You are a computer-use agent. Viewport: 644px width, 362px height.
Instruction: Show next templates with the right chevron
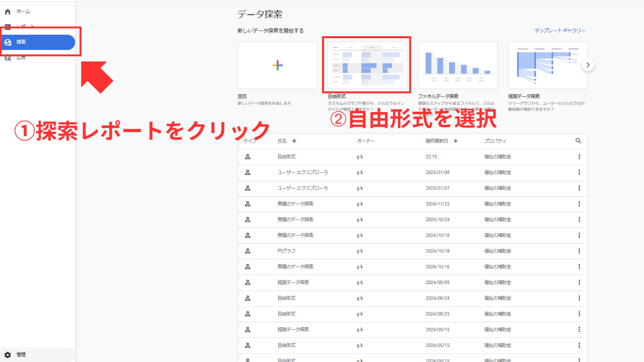tap(588, 65)
